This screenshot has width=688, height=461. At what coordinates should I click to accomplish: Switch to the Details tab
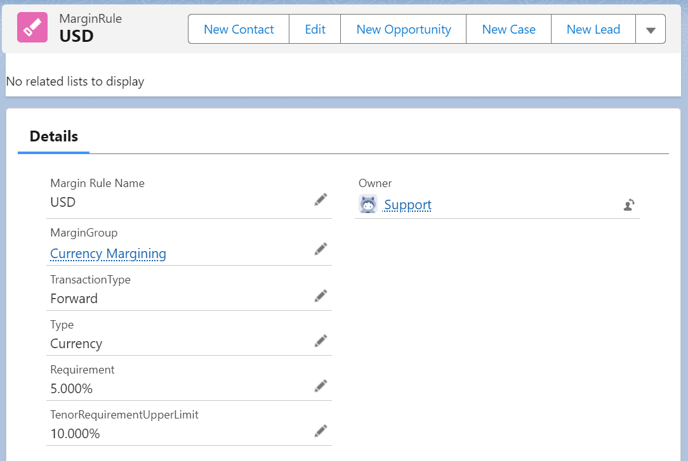pyautogui.click(x=54, y=137)
